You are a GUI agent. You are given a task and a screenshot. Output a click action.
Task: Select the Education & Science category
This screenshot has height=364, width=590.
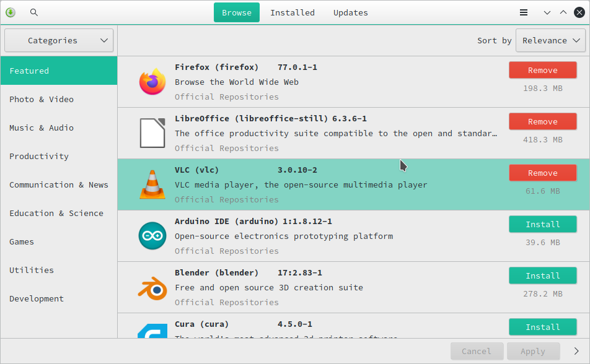pyautogui.click(x=59, y=213)
